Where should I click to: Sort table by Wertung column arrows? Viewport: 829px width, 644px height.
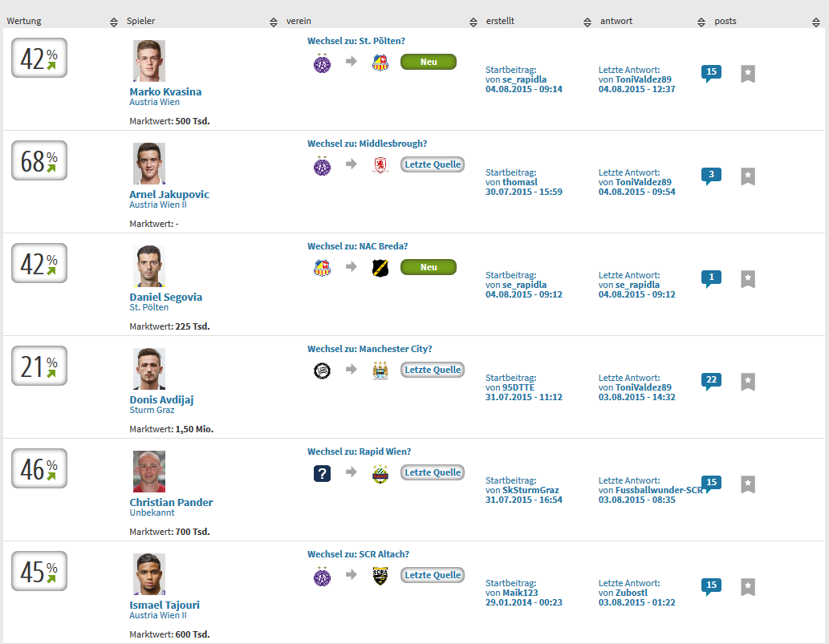click(114, 22)
